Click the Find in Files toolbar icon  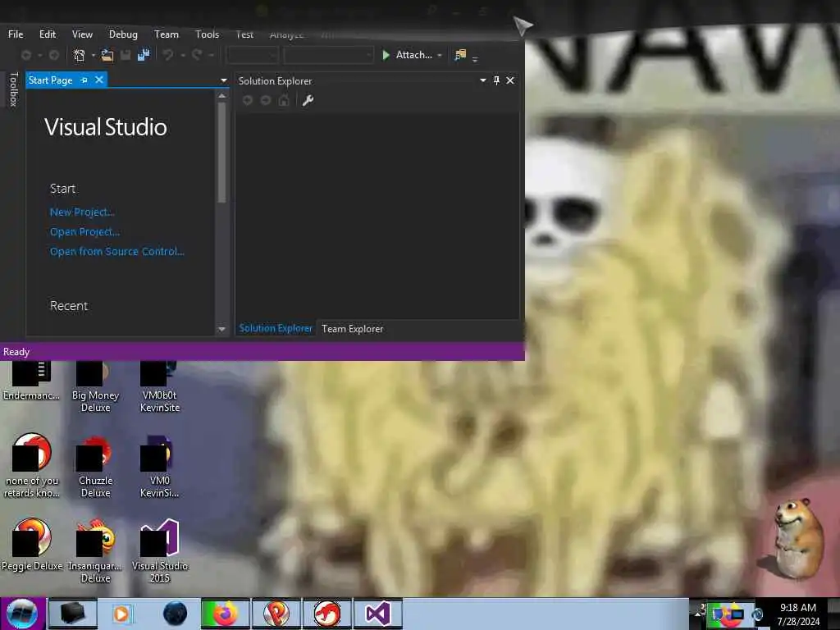click(x=459, y=55)
